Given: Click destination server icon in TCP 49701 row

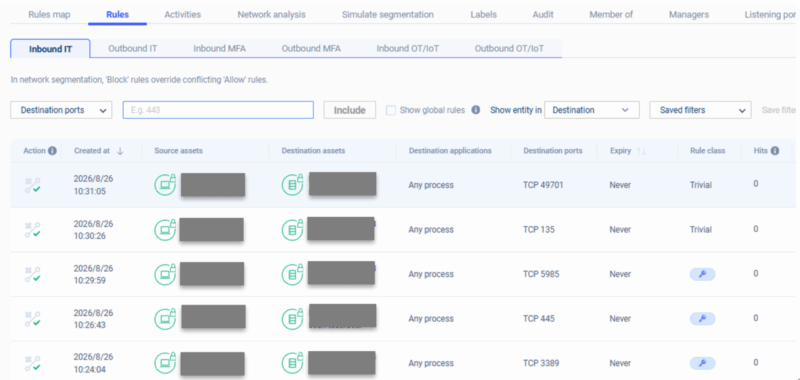Looking at the screenshot, I should click(293, 185).
